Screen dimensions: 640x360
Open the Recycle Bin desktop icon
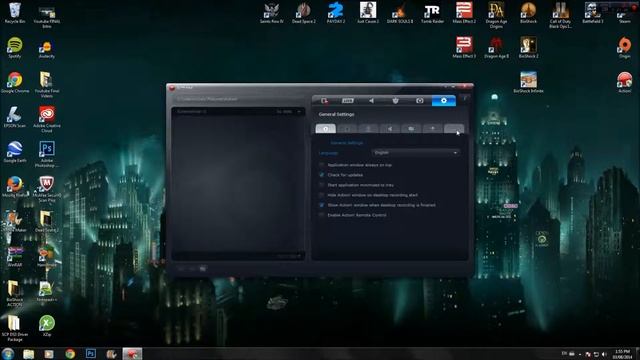(15, 13)
